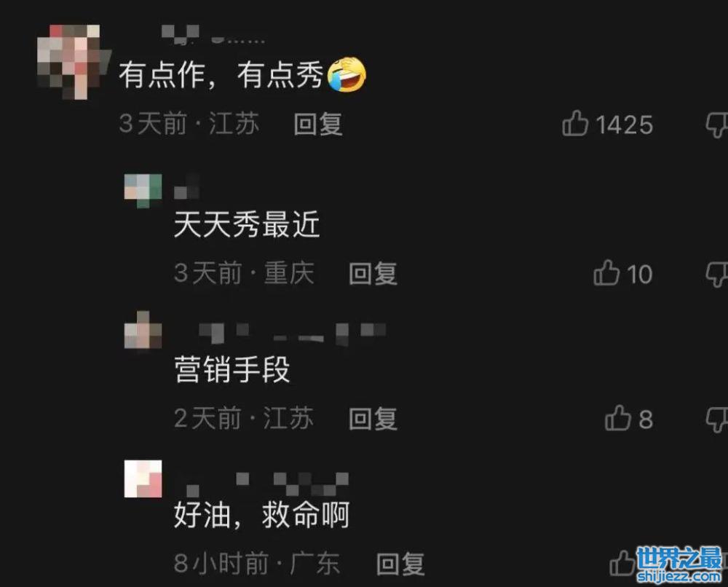Like the comment with 1425 likes
728x587 pixels.
tap(575, 123)
